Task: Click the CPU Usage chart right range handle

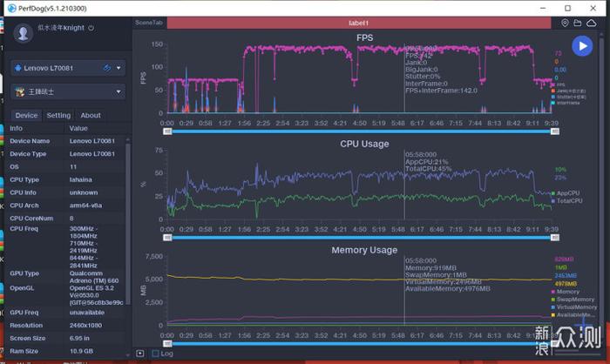Action: point(555,238)
